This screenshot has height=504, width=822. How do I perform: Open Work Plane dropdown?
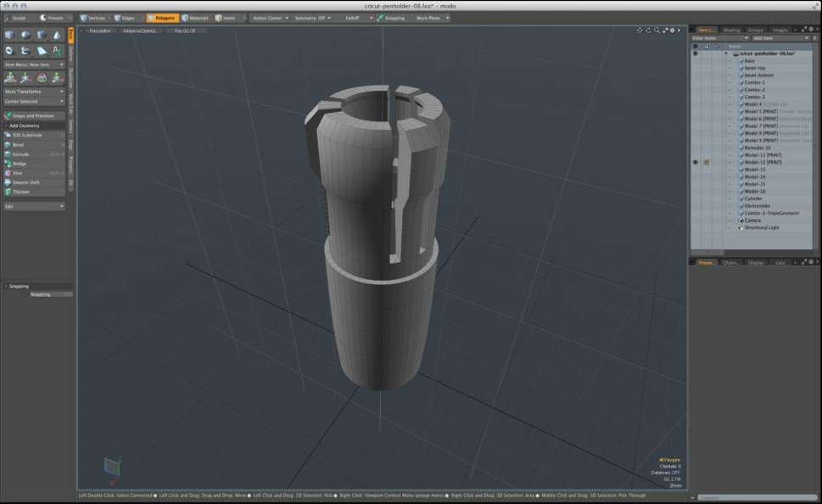click(x=433, y=18)
